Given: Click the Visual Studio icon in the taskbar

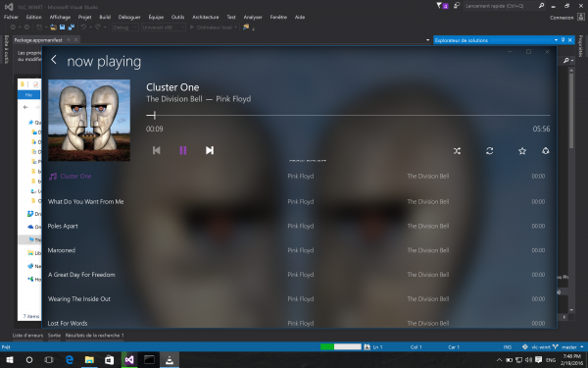Looking at the screenshot, I should pyautogui.click(x=129, y=360).
